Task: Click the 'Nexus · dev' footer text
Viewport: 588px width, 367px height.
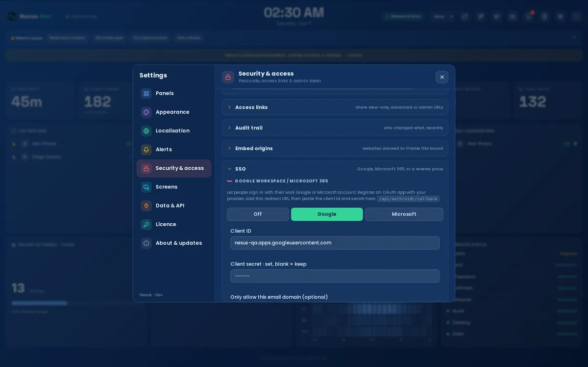Action: pyautogui.click(x=151, y=295)
